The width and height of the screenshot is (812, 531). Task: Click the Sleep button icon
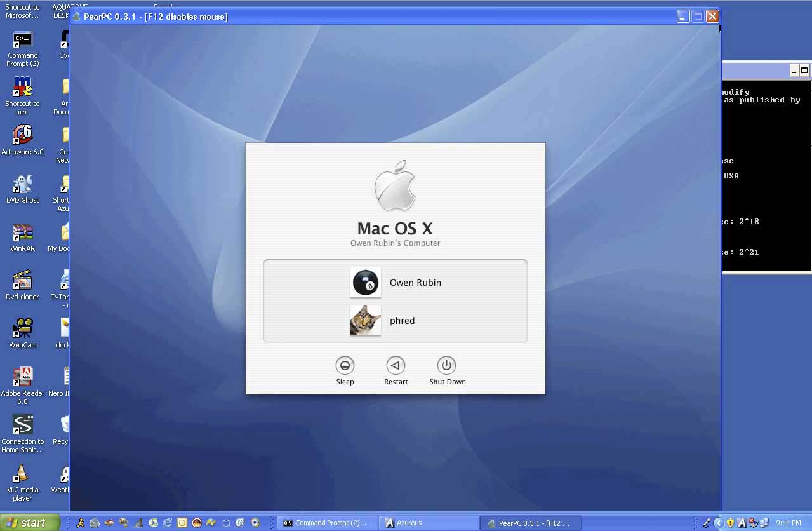pos(345,365)
